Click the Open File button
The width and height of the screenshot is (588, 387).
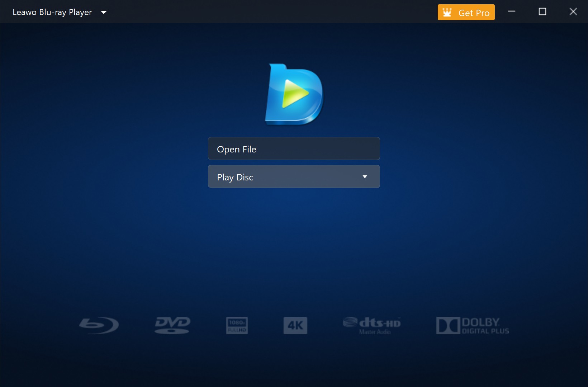click(294, 148)
